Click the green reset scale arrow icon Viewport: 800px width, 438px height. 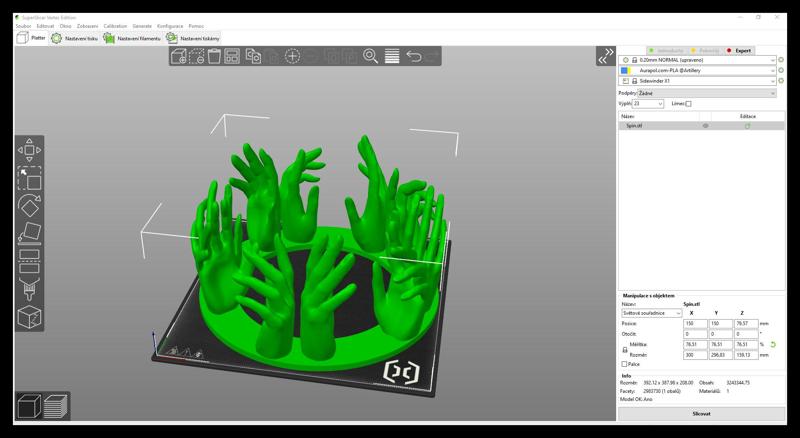pos(773,345)
